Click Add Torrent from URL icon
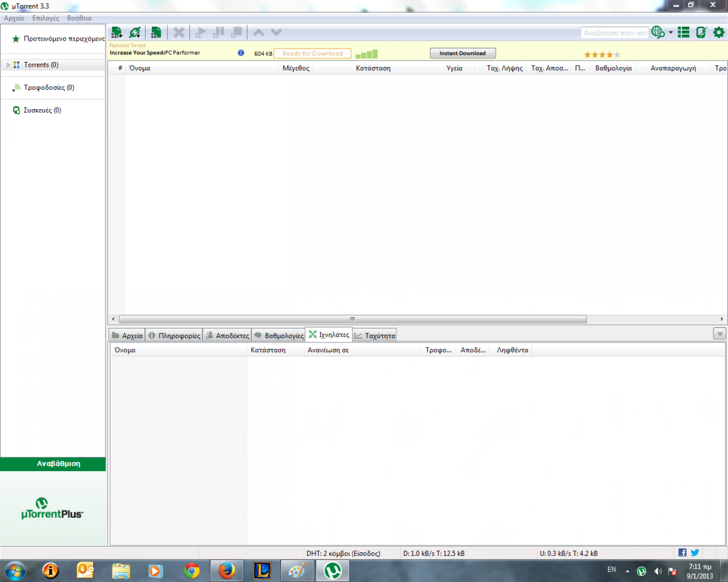Screen dimensions: 728x582 tap(135, 33)
